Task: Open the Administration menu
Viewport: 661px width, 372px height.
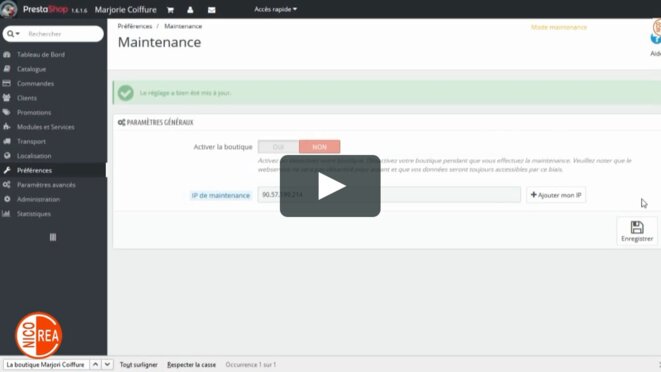Action: [38, 199]
